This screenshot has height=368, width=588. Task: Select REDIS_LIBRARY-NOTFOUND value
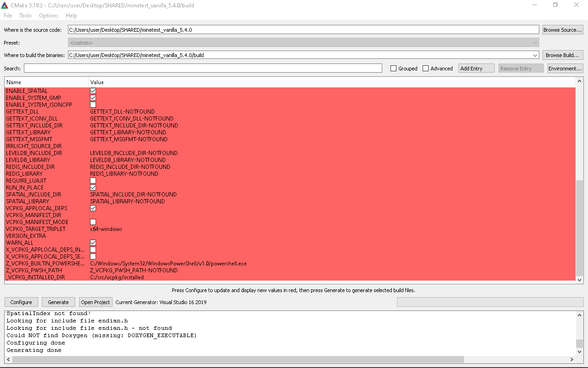point(124,174)
